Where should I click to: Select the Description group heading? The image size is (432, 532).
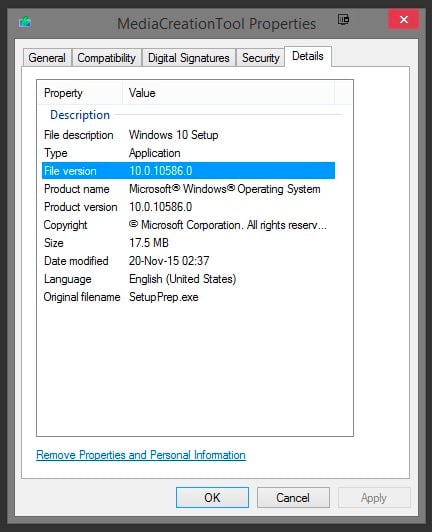pos(80,115)
